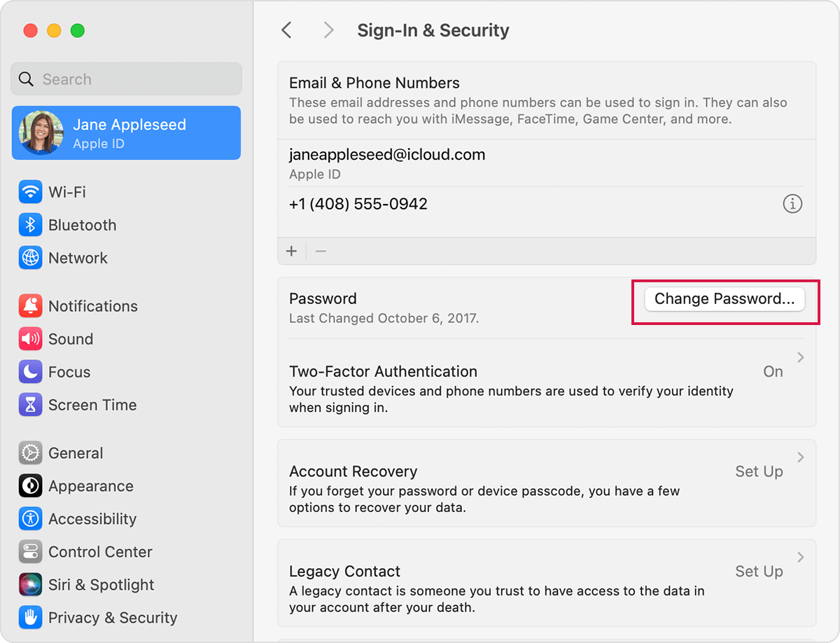This screenshot has height=643, width=840.
Task: Select the Jane Appleseed Apple ID profile
Action: click(126, 133)
